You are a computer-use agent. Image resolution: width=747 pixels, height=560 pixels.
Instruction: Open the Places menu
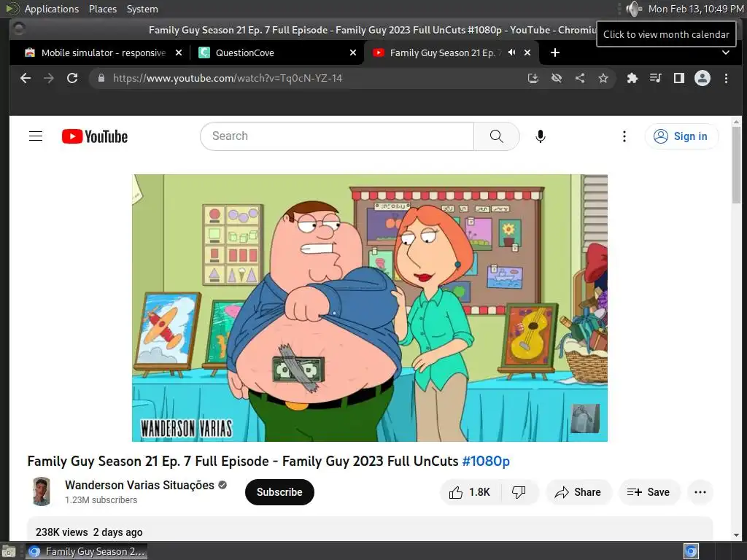point(103,9)
